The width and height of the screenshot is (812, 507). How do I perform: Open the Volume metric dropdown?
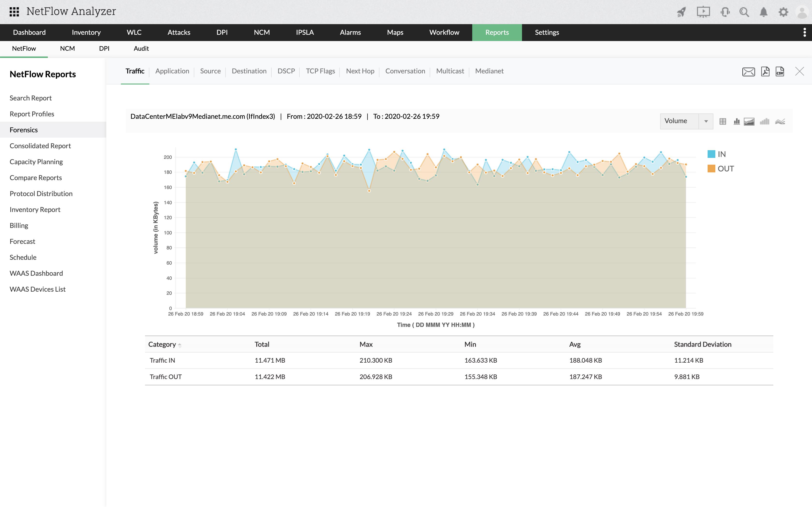706,121
